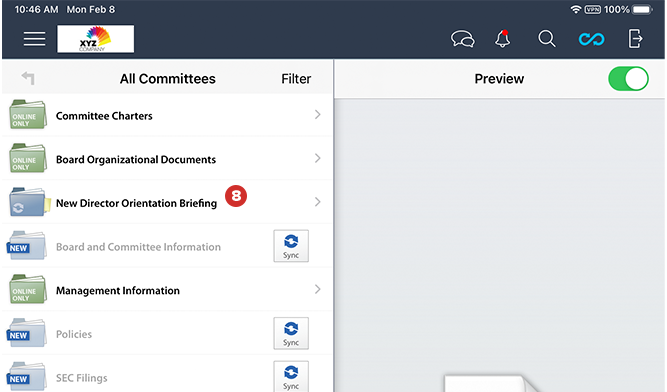Sync the SEC Filings folder
This screenshot has height=392, width=667.
click(291, 377)
